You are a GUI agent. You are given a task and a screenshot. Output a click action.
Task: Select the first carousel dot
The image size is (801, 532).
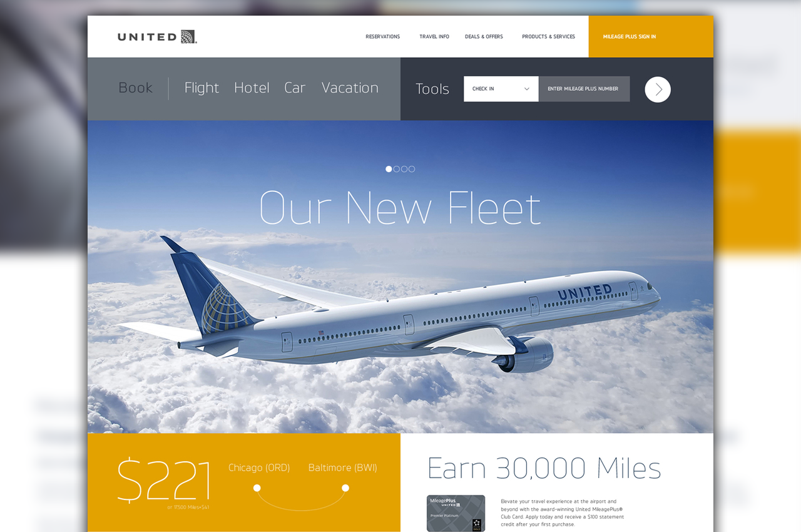[x=389, y=169]
